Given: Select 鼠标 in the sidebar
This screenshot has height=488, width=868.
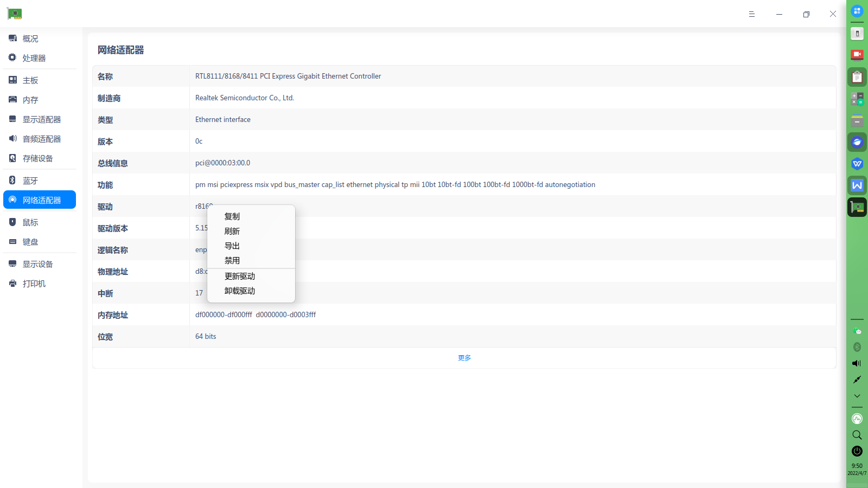Looking at the screenshot, I should [x=40, y=222].
